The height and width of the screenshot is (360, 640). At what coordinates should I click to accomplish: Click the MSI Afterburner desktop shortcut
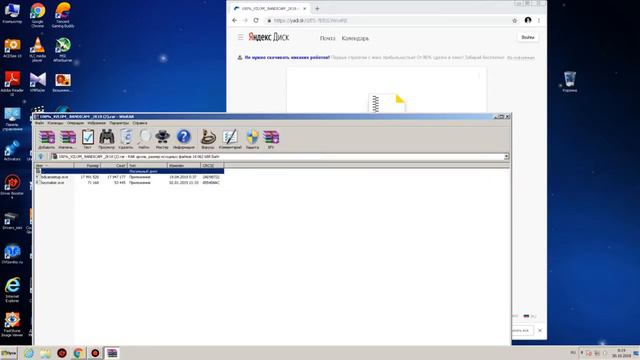coord(63,49)
